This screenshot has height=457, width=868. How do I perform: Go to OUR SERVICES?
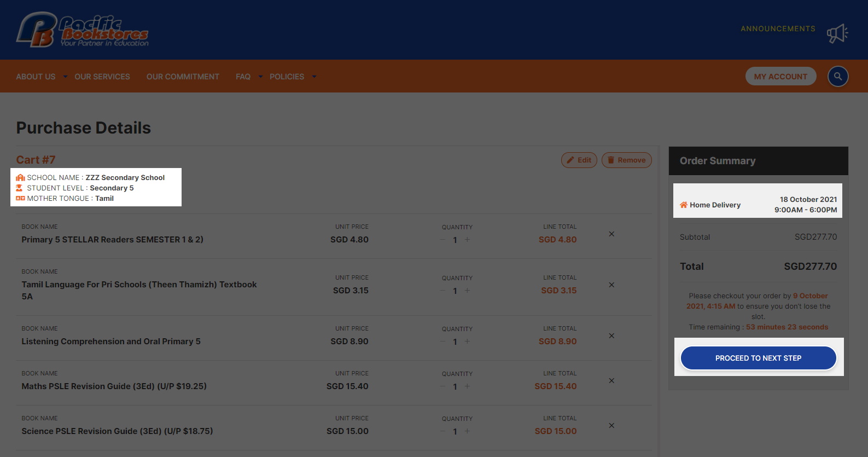[x=102, y=77]
